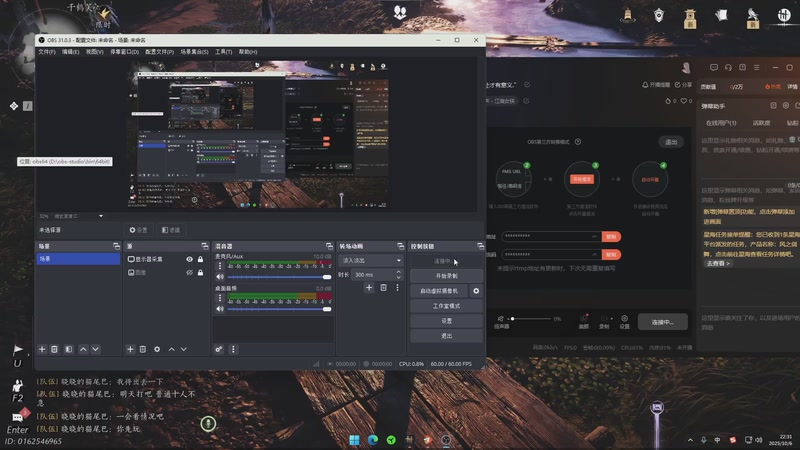Screen dimensions: 800x450
Task: Toggle 开播提醒 bell in streaming app
Action: coord(656,85)
